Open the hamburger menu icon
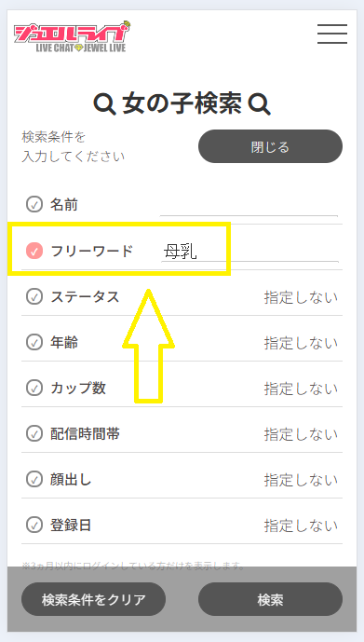Viewport: 364px width, 642px height. [x=332, y=34]
